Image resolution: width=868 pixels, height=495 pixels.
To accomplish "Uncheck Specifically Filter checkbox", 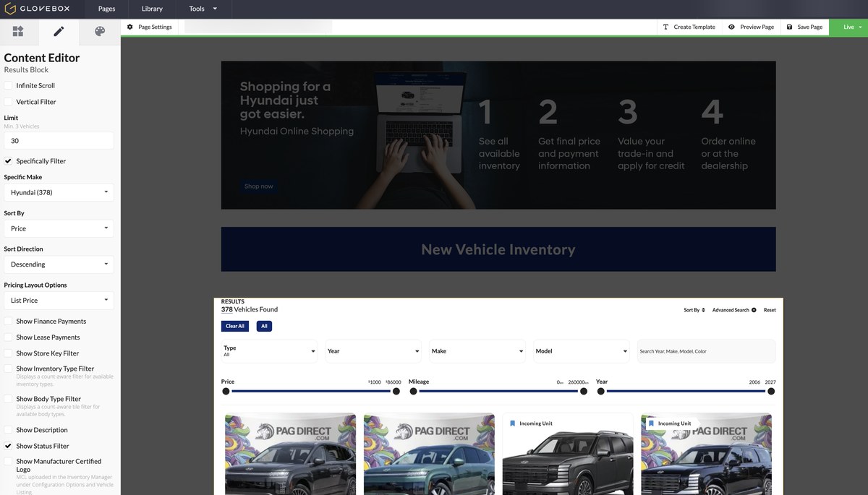I will (9, 161).
